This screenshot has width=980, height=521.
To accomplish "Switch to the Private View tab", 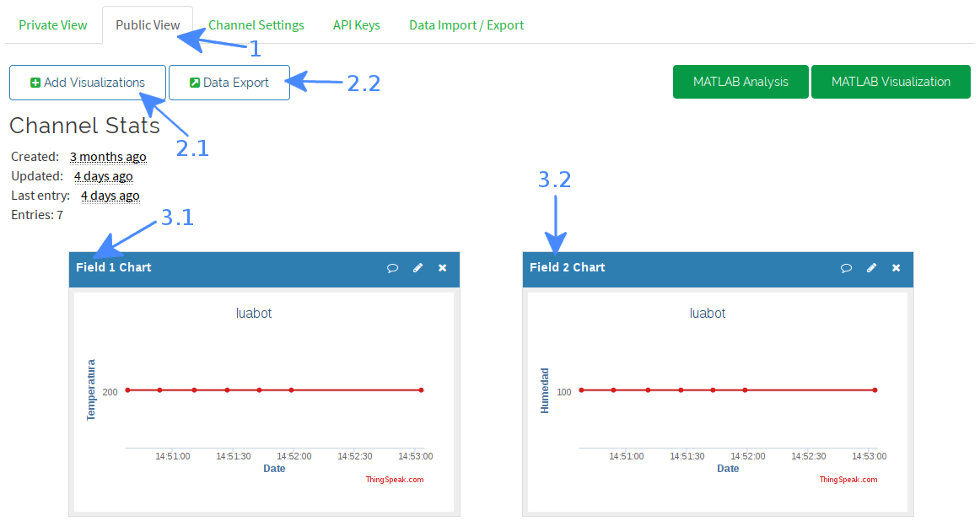I will [53, 25].
